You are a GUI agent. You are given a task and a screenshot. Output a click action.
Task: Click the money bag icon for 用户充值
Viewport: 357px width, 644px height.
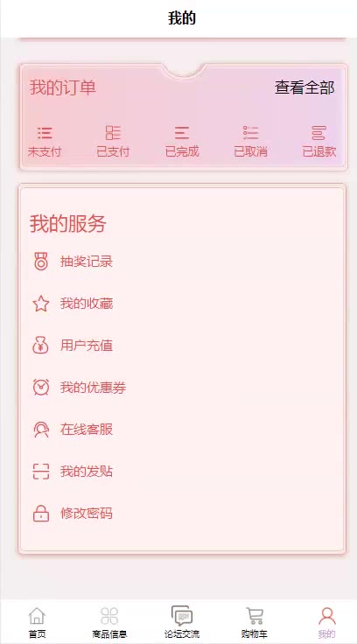40,346
